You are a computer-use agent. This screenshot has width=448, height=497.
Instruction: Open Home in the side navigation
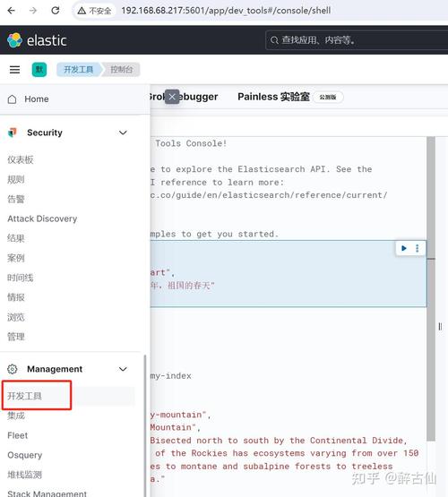point(37,99)
